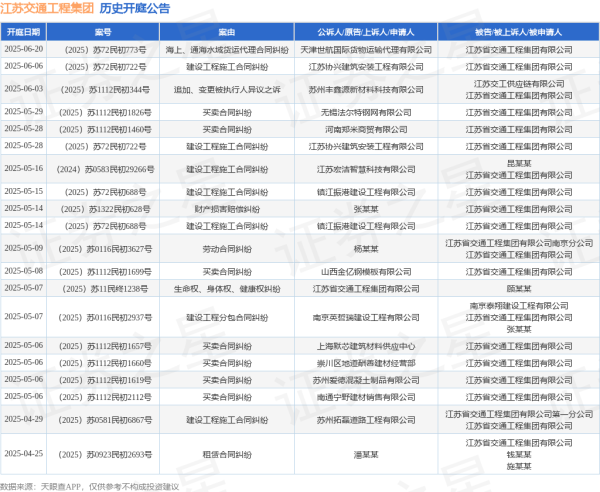Click the date cell 2025-05-16
This screenshot has width=600, height=492.
24,168
